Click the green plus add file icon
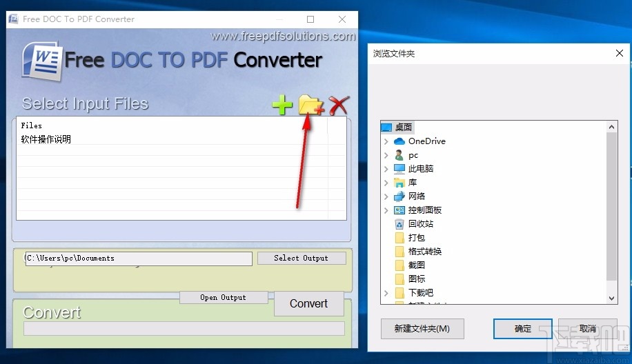632x364 pixels. click(282, 105)
